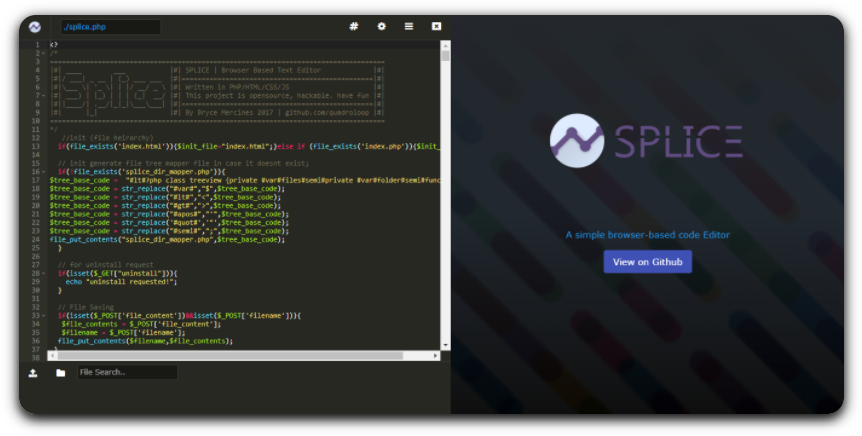
Task: Click the ./splice.php filename field
Action: click(x=110, y=26)
